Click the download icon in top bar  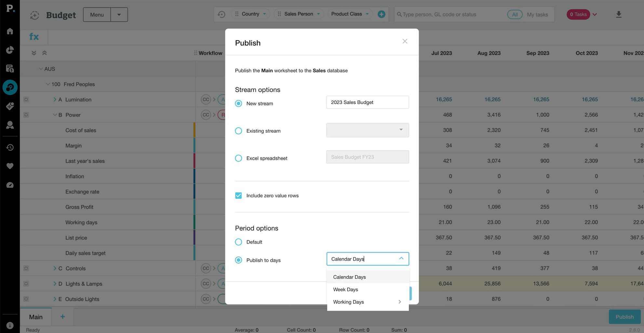pyautogui.click(x=619, y=14)
